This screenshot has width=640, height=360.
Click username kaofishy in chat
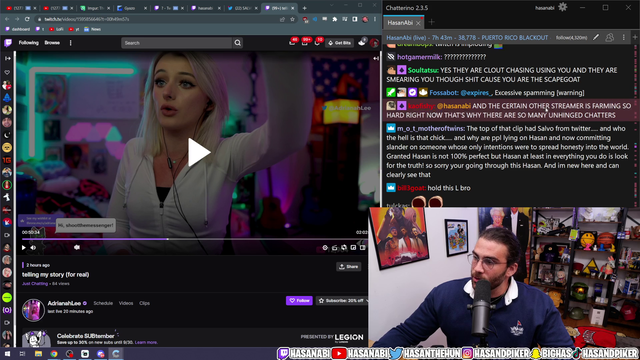coord(421,106)
